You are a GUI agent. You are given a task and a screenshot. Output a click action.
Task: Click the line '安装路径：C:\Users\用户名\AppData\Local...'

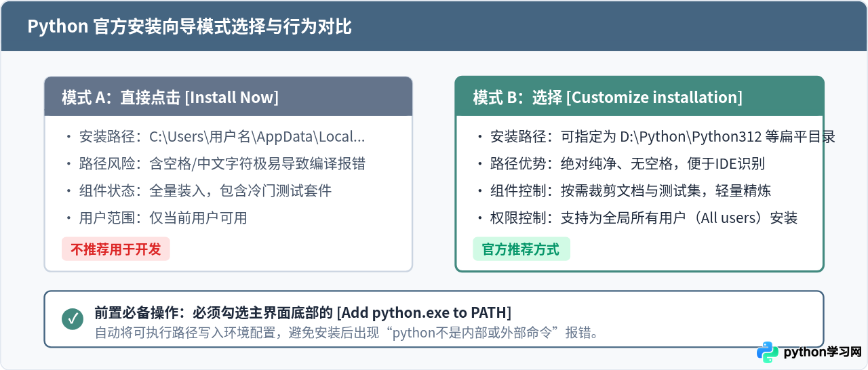click(222, 137)
